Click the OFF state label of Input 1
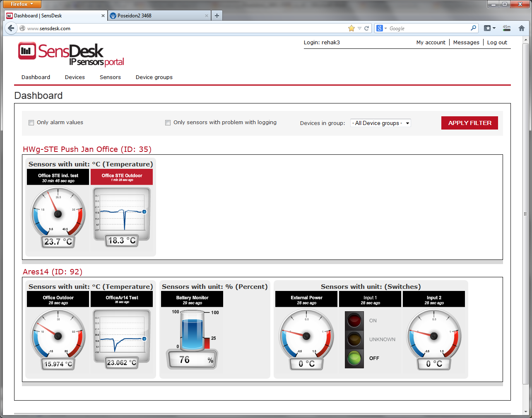The width and height of the screenshot is (532, 418). click(x=374, y=358)
